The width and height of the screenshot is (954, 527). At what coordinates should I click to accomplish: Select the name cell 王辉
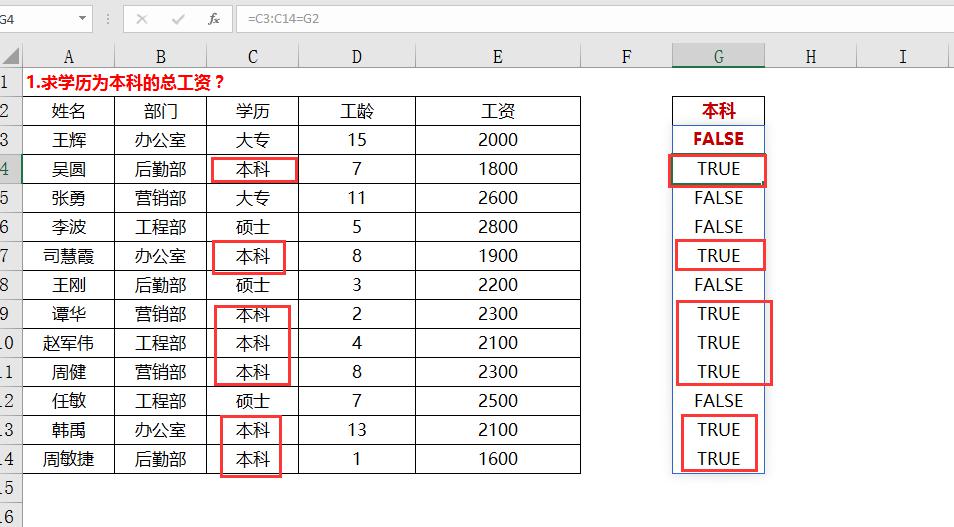[x=69, y=140]
